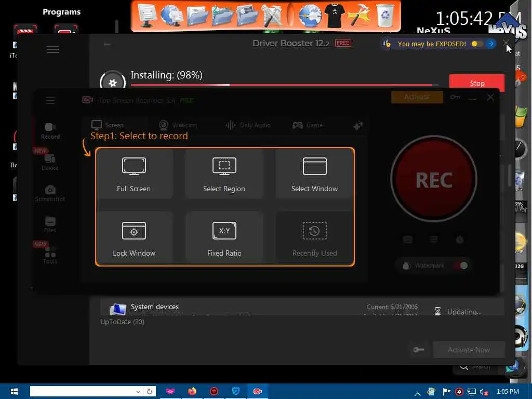The height and width of the screenshot is (399, 532).
Task: Switch to the Only Audio tab
Action: pos(248,125)
